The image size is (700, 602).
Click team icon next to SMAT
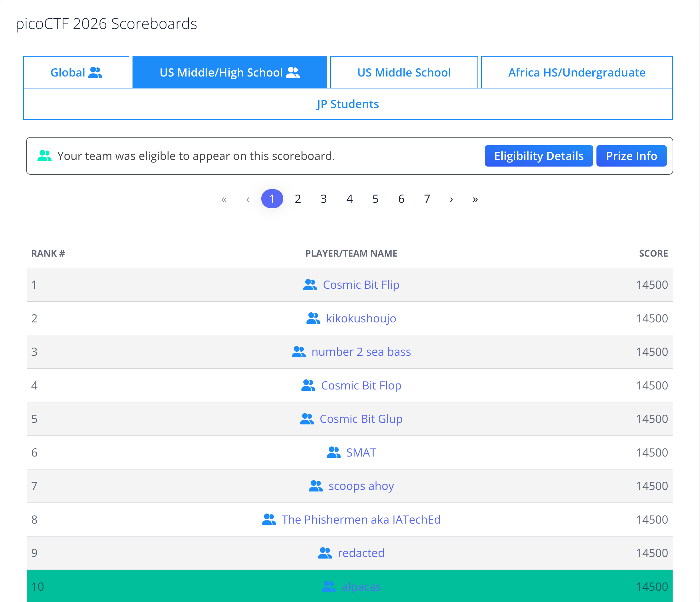333,452
